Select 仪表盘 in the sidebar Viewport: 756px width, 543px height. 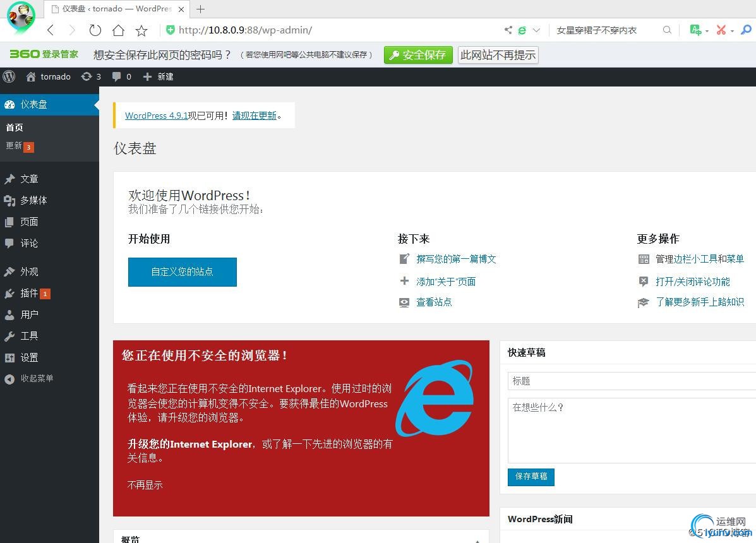pyautogui.click(x=49, y=105)
